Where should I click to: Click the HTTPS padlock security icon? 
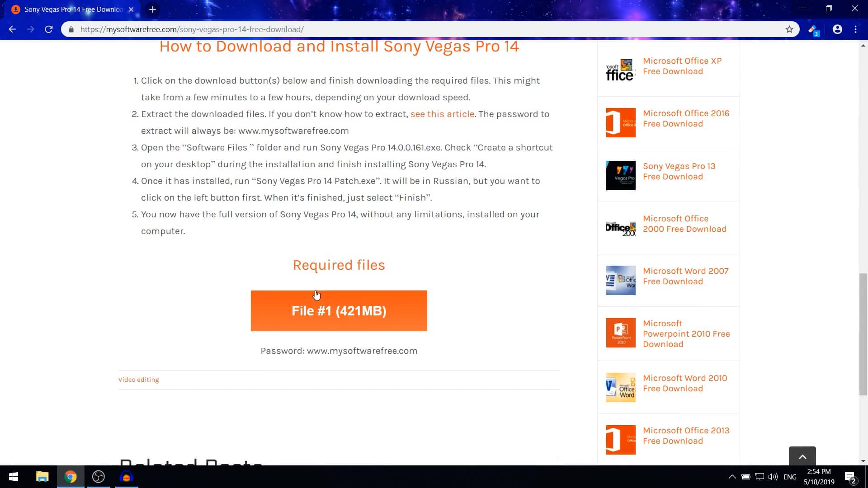tap(71, 29)
